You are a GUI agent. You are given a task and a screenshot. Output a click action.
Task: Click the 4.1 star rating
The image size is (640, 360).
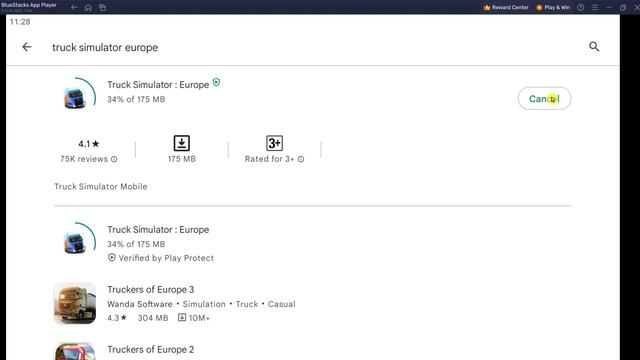89,144
